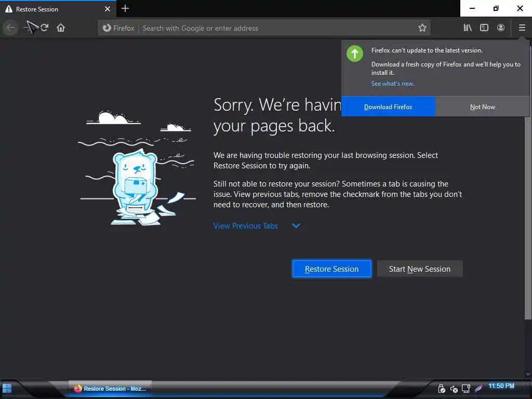Open the Library bookshelf icon
The width and height of the screenshot is (532, 399).
(468, 28)
